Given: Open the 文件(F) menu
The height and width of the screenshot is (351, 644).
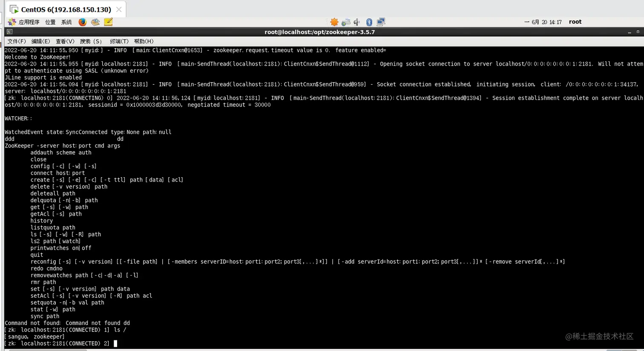Looking at the screenshot, I should point(17,41).
